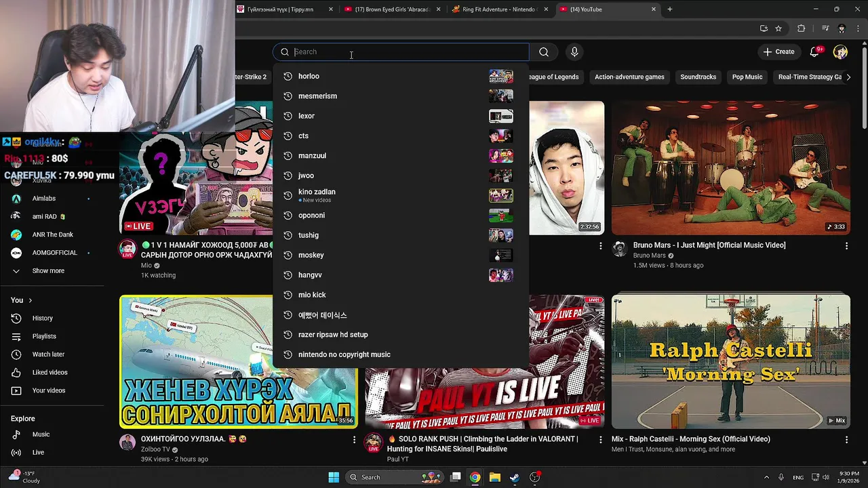Switch to Tippy.mn browser tab

pyautogui.click(x=285, y=9)
